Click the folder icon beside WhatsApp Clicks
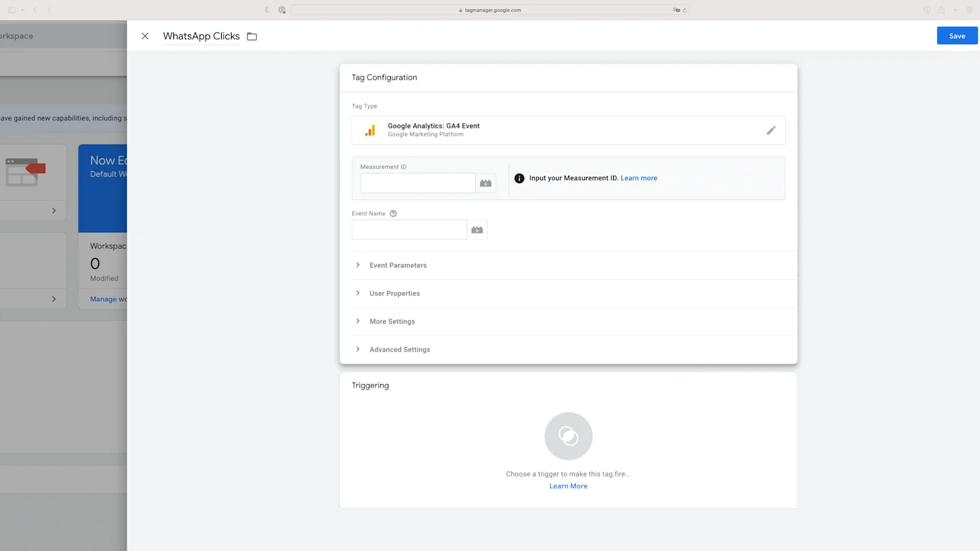Viewport: 980px width, 551px height. (x=252, y=36)
